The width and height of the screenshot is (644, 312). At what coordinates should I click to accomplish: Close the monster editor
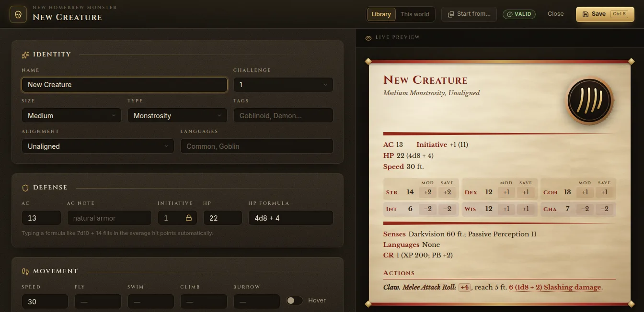pos(555,14)
